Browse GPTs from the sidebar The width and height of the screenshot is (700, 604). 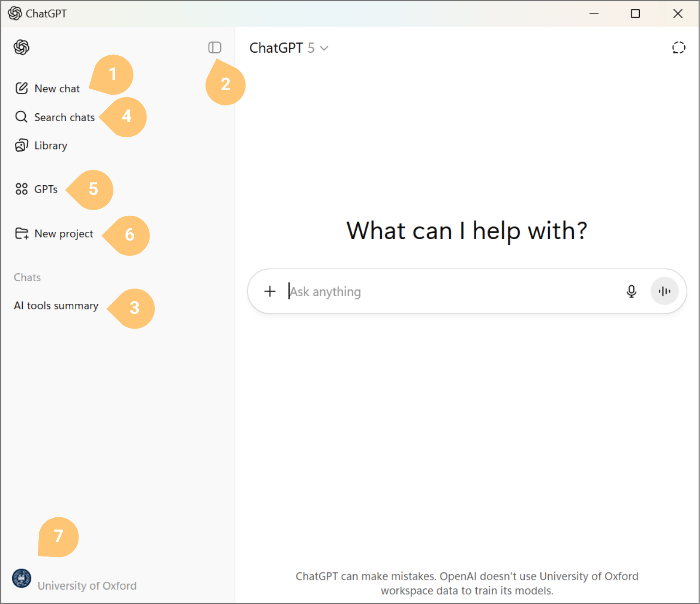37,189
